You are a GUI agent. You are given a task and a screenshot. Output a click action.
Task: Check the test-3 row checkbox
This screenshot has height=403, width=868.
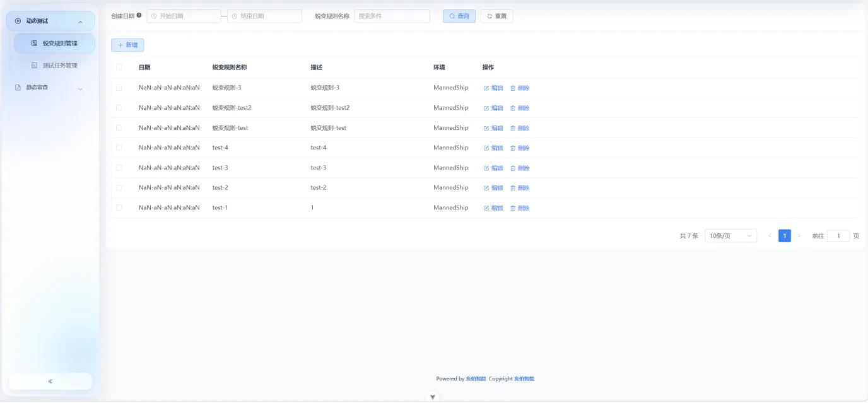pos(119,168)
